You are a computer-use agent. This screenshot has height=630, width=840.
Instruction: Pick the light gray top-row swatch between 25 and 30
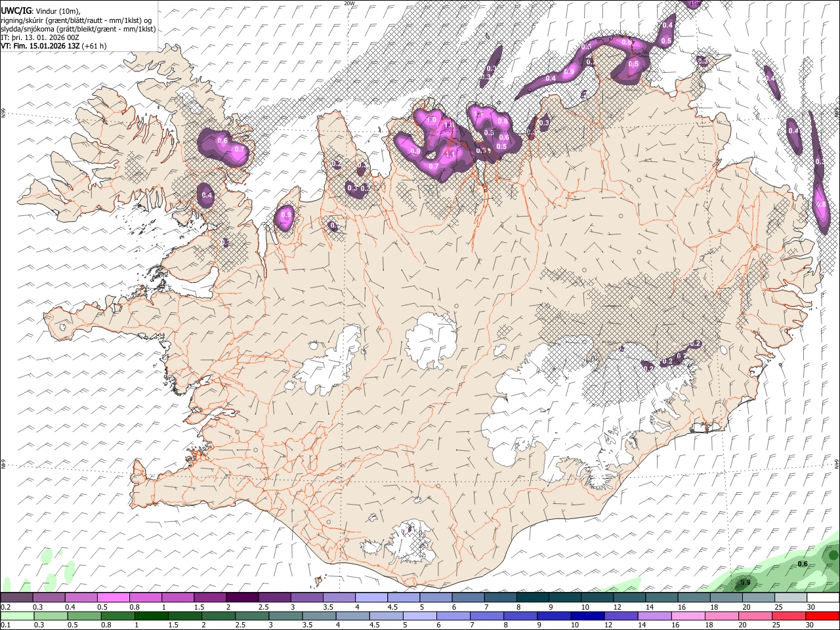(x=790, y=597)
